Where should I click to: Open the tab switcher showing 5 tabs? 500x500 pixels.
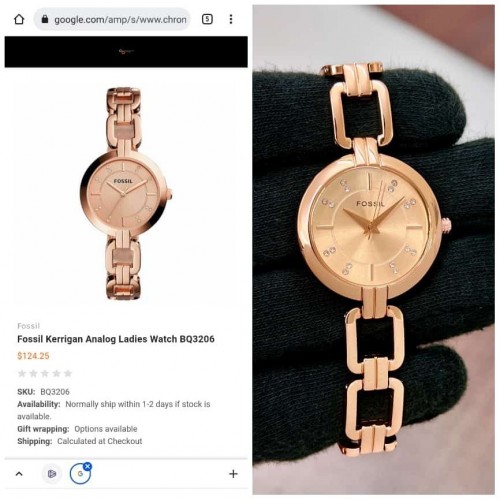point(207,19)
